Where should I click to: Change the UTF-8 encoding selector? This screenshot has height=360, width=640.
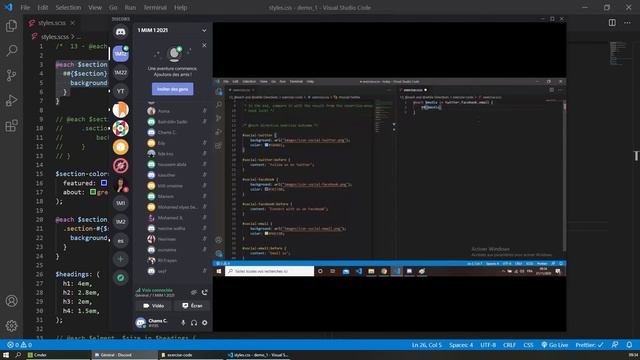(x=488, y=345)
